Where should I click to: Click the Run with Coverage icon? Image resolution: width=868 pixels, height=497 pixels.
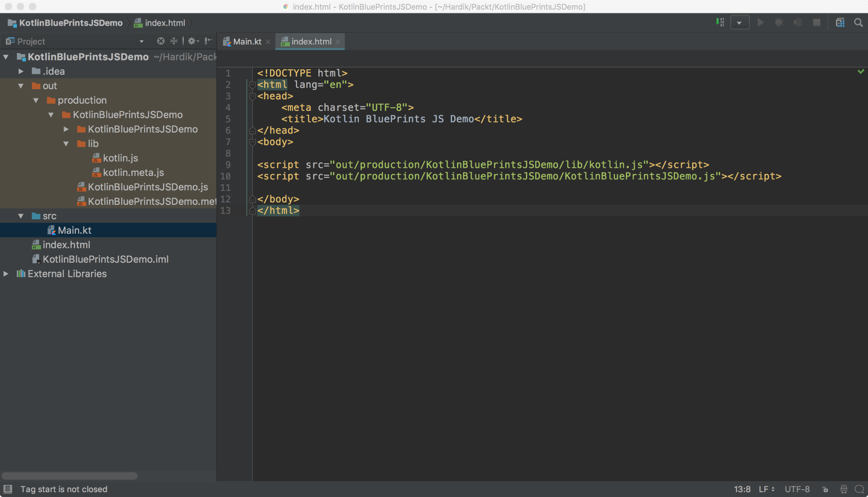pyautogui.click(x=798, y=22)
